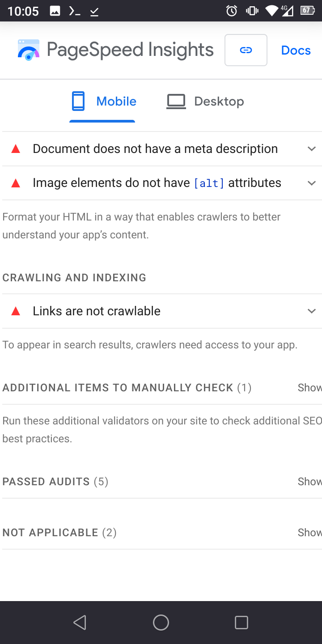The height and width of the screenshot is (644, 322).
Task: Tap red warning triangle beside meta description
Action: click(16, 149)
